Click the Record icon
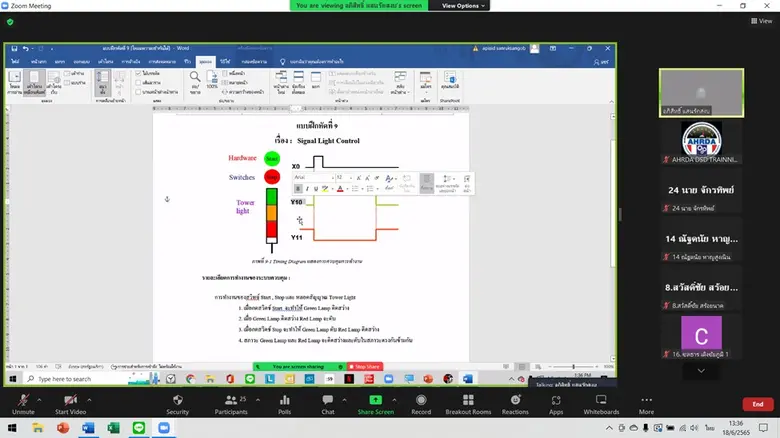This screenshot has height=438, width=780. coord(421,398)
